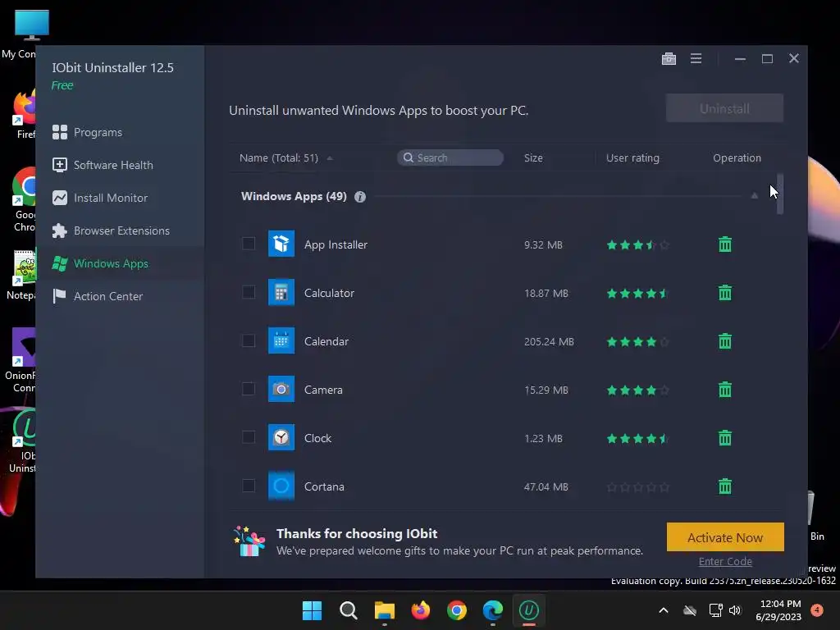Click the "Cortana" app name
Image resolution: width=840 pixels, height=630 pixels.
[x=324, y=486]
